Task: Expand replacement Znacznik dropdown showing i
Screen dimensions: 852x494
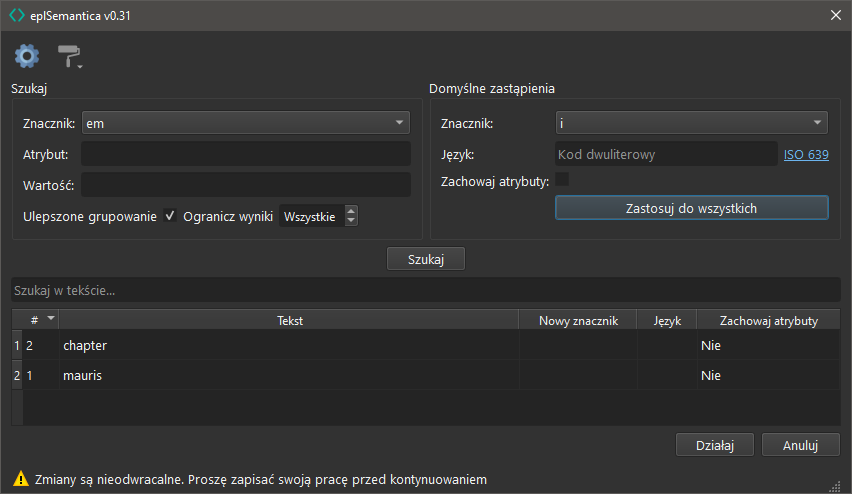Action: click(691, 123)
